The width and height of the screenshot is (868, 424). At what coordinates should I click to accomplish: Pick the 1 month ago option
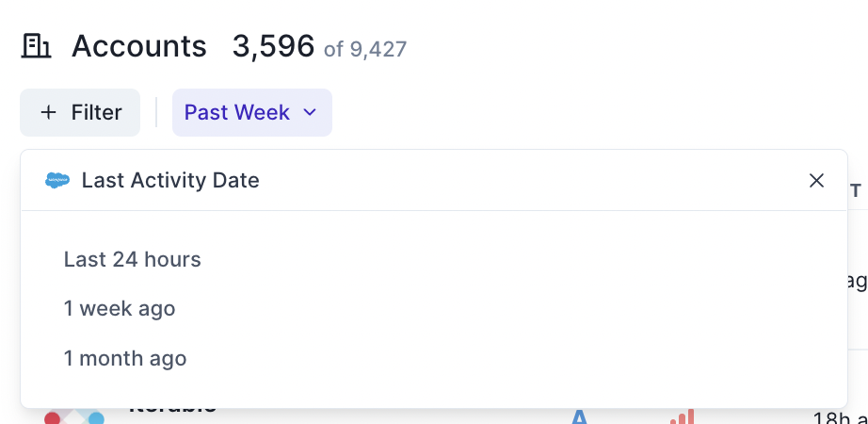[x=125, y=358]
